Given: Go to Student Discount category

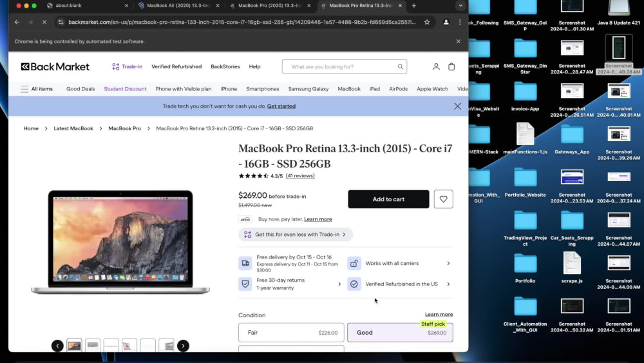Looking at the screenshot, I should pos(126,89).
